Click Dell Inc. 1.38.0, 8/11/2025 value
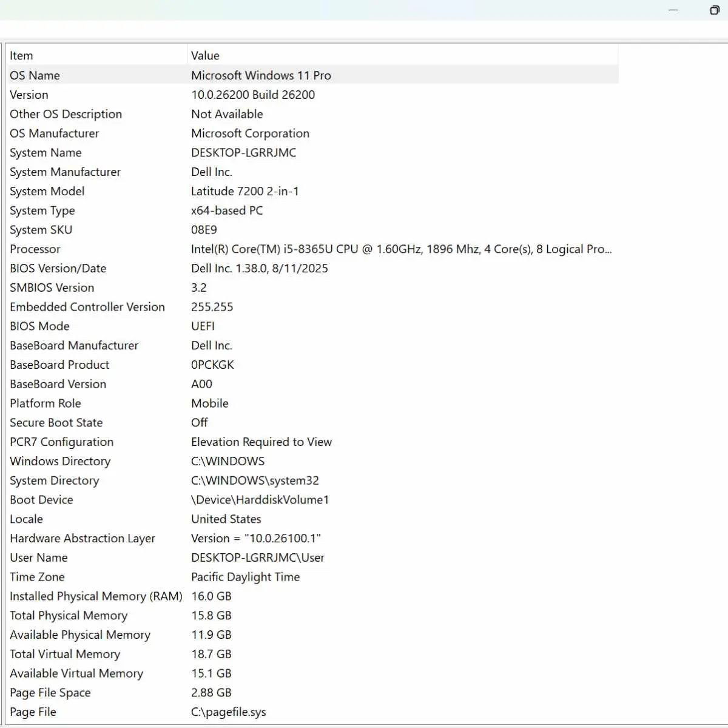 (259, 268)
